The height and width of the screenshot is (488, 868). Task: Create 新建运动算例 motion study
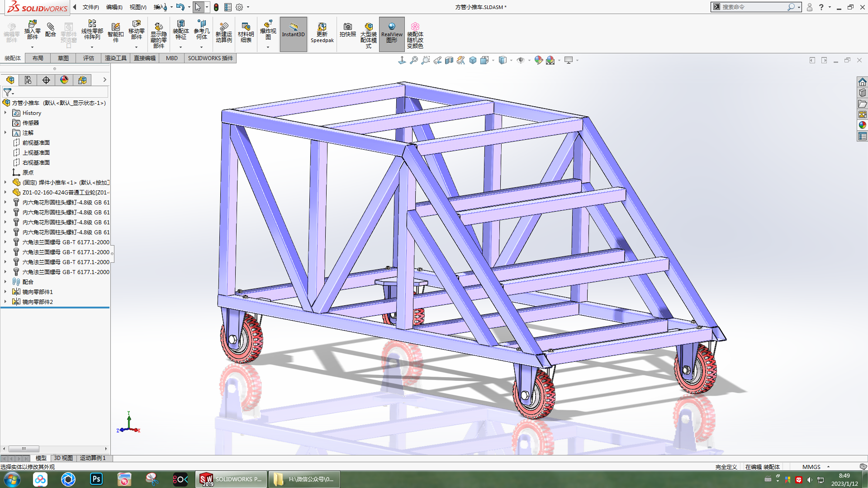coord(223,33)
